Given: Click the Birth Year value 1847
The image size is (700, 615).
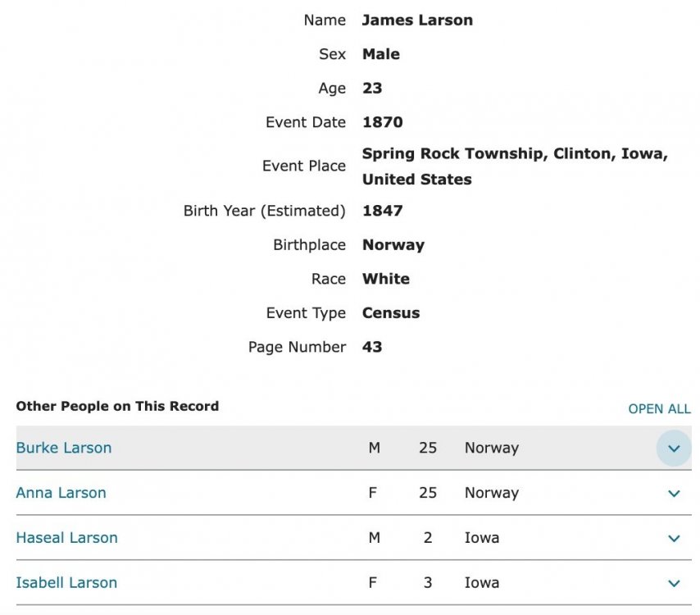Looking at the screenshot, I should 383,211.
